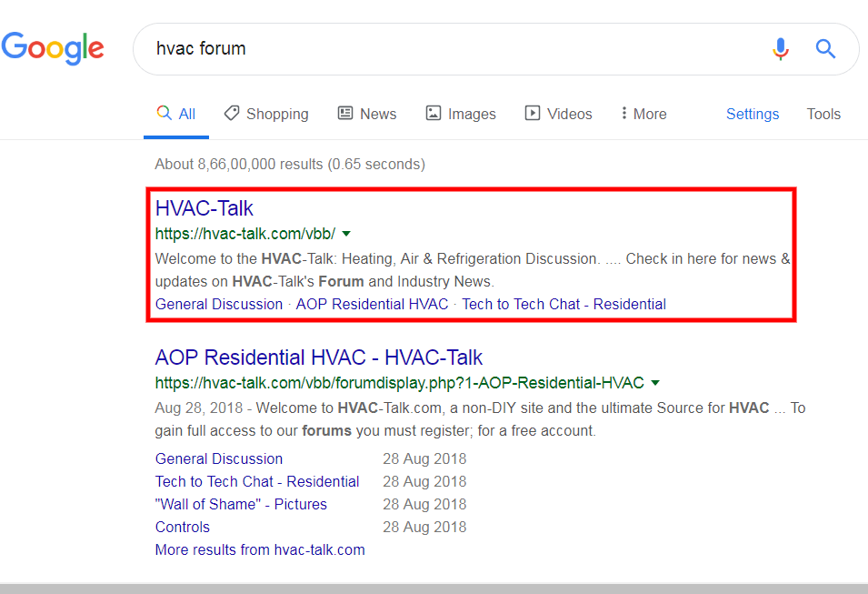868x594 pixels.
Task: Open the Tools option
Action: click(x=823, y=114)
